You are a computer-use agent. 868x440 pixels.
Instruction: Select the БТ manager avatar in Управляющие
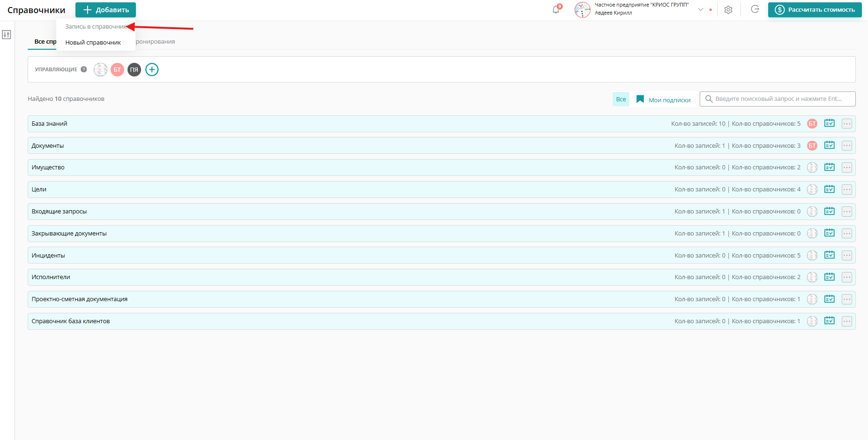[117, 70]
